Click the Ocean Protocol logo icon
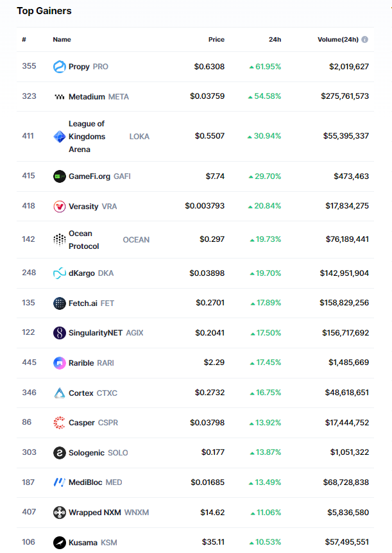Viewport: 392px width, 553px height. (x=59, y=240)
